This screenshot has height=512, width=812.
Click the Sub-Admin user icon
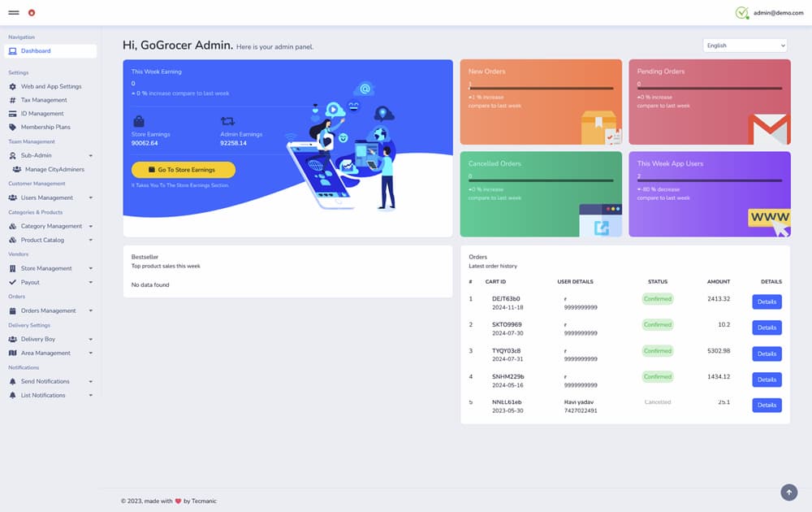[x=12, y=155]
